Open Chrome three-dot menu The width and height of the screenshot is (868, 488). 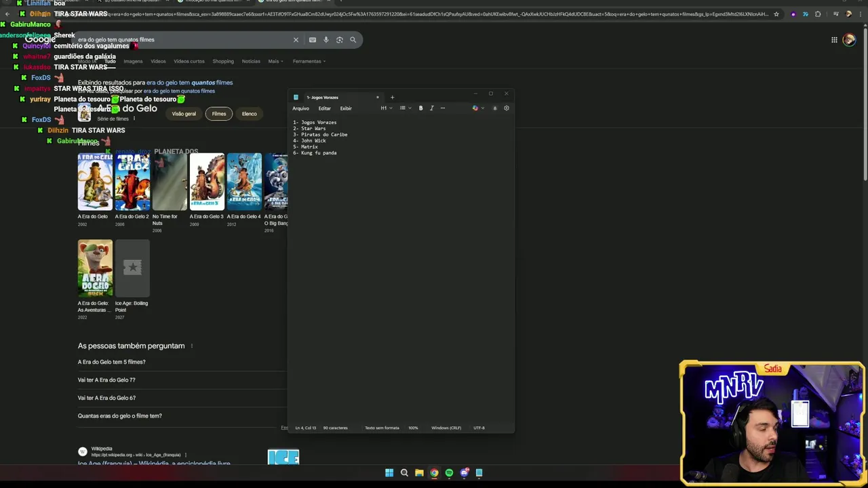pos(859,14)
